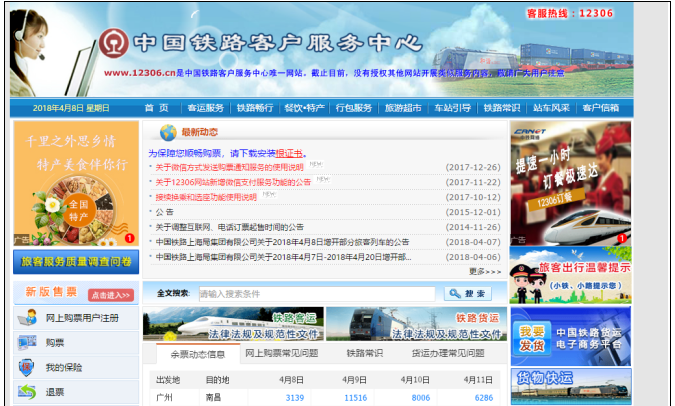Open 旅游超市 navigation item

point(403,108)
